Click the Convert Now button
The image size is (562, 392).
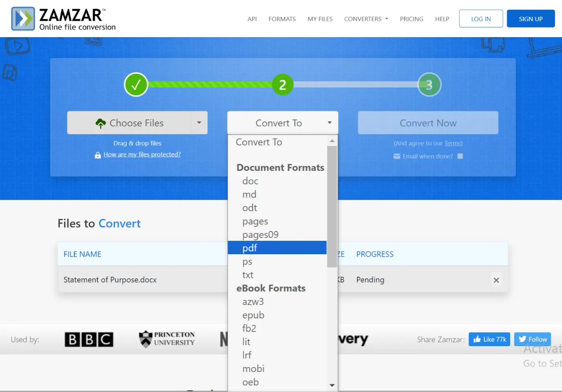pos(428,123)
